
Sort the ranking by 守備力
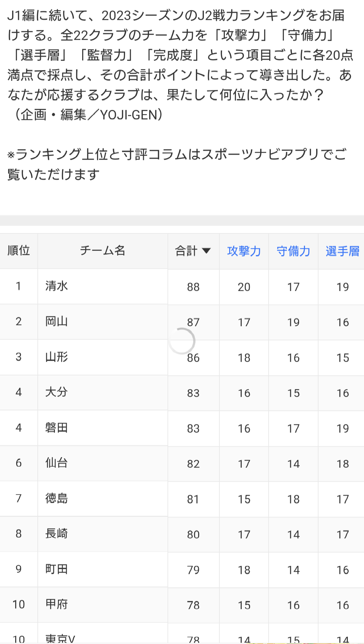click(x=293, y=251)
